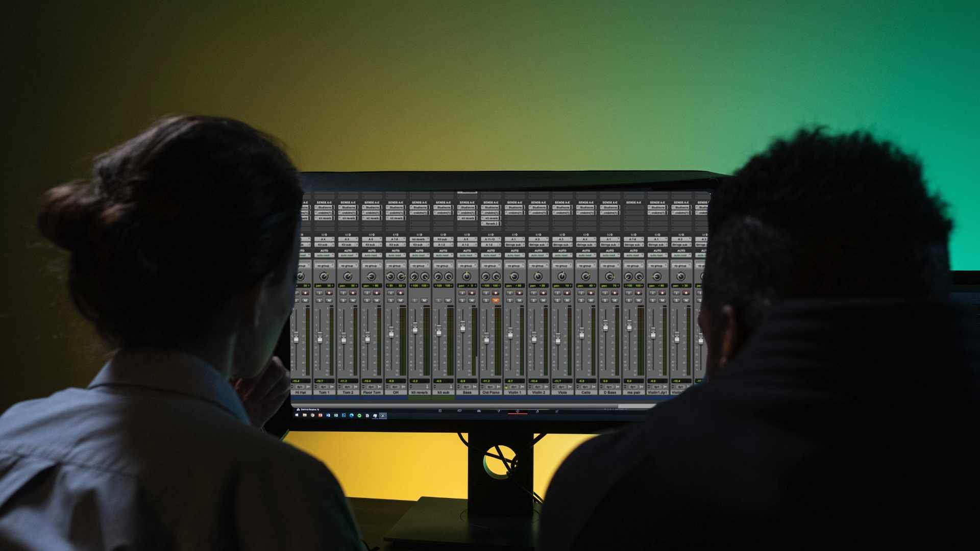Select the Cello track name
The image size is (980, 551).
coord(585,392)
